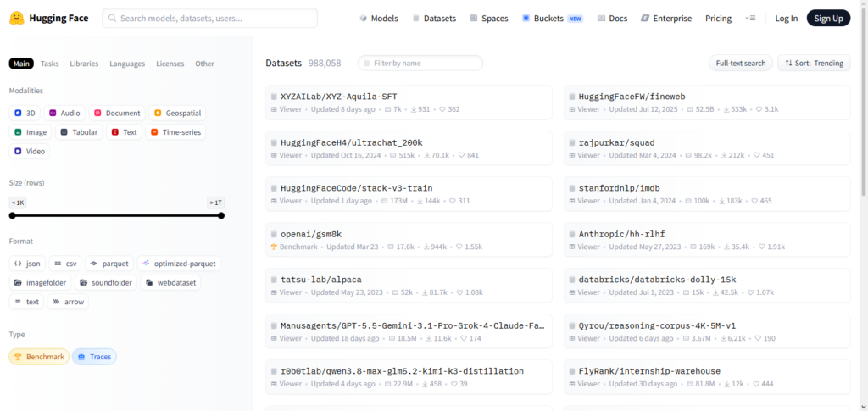Viewport: 868px width, 411px height.
Task: Open the tatsu-lab/alpaca dataset
Action: tap(409, 286)
